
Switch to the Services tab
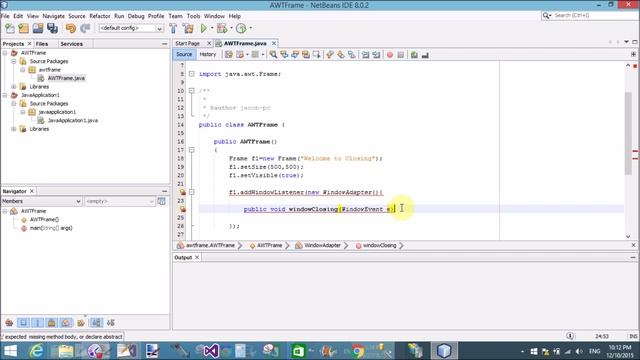(71, 44)
